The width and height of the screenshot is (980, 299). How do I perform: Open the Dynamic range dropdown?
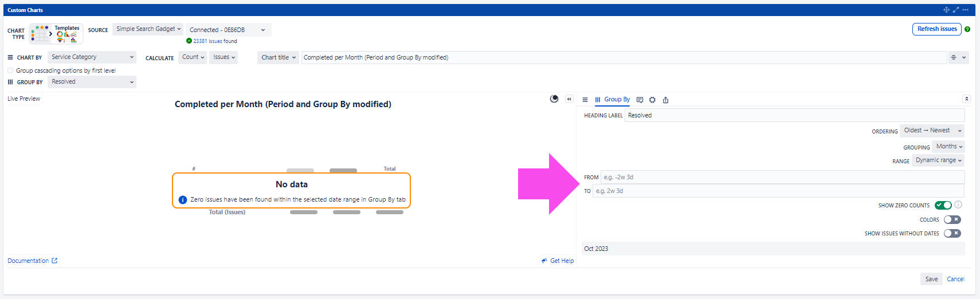[x=938, y=160]
